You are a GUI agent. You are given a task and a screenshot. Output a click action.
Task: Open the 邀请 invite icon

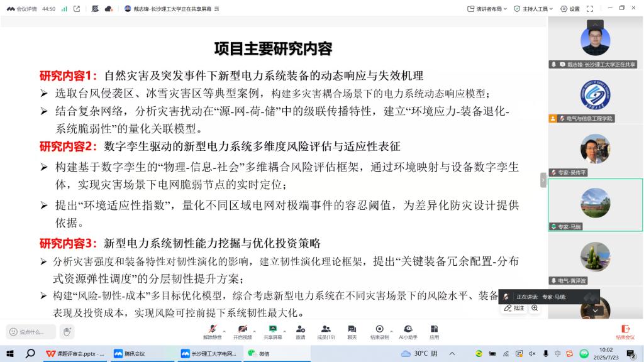point(301,331)
